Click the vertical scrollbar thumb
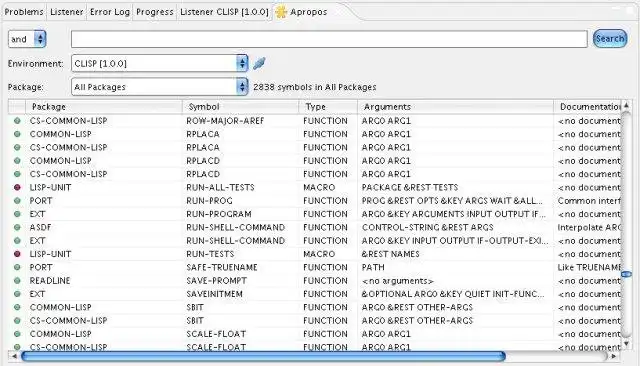The height and width of the screenshot is (366, 640). pos(626,274)
